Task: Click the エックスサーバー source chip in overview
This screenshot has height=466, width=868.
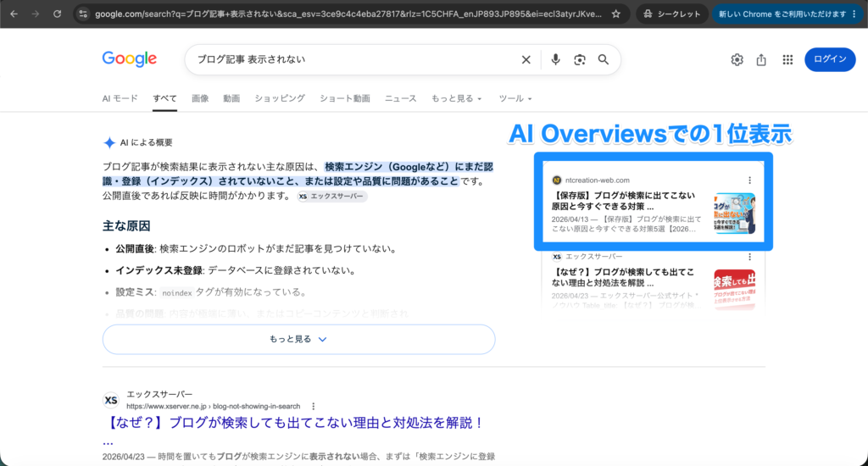Action: [x=331, y=196]
